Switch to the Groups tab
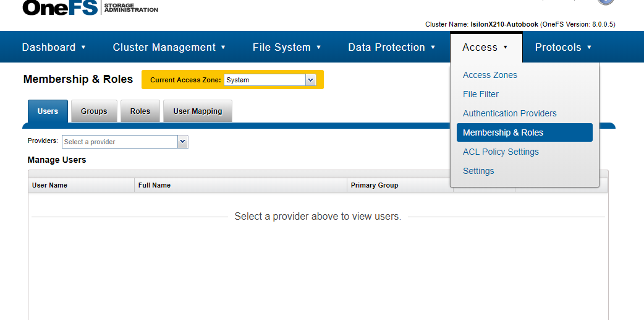 point(94,111)
